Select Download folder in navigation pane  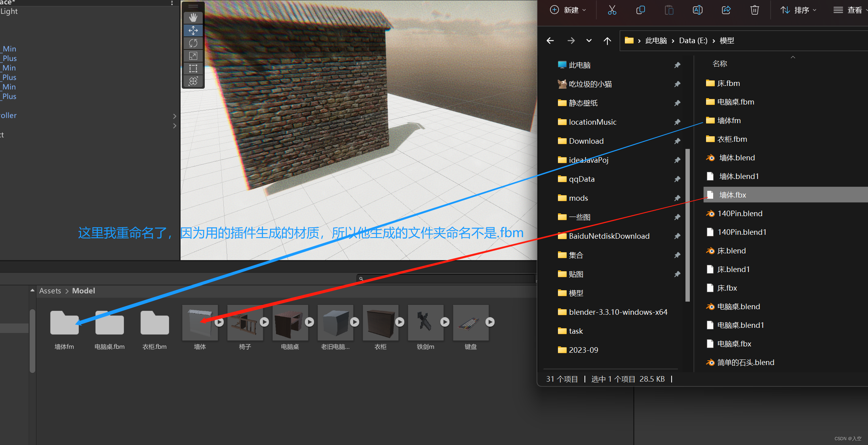click(586, 141)
